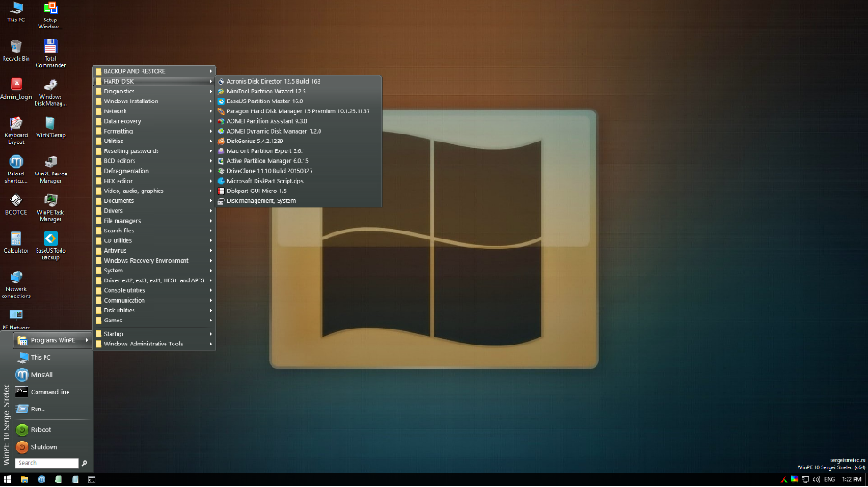Screen dimensions: 868x487
Task: Select MiniTool Partition Wizard 12.5
Action: (265, 91)
